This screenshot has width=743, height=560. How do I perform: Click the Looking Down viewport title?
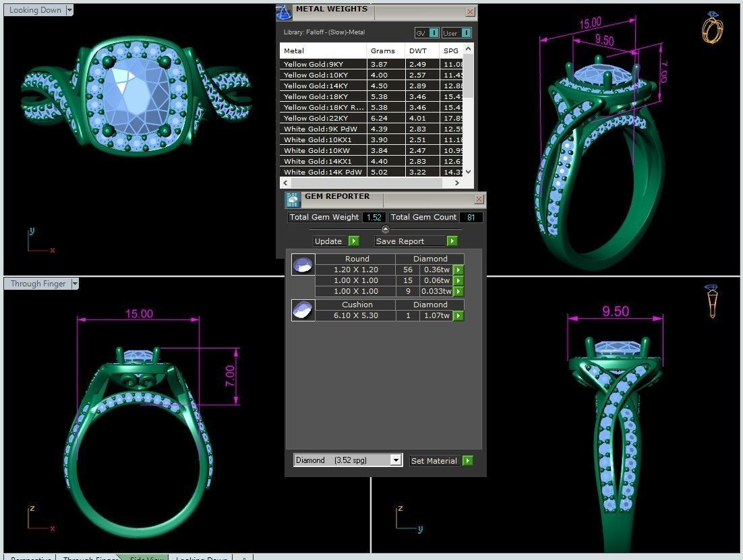tap(35, 10)
